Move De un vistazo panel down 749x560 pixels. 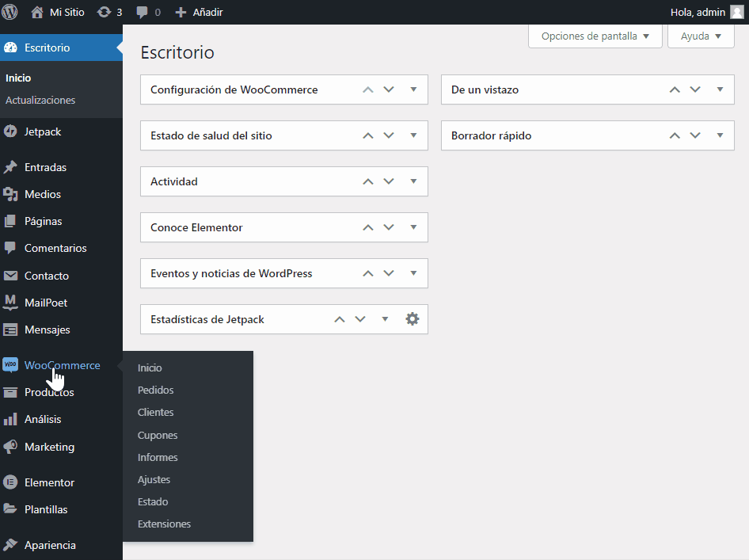coord(695,90)
